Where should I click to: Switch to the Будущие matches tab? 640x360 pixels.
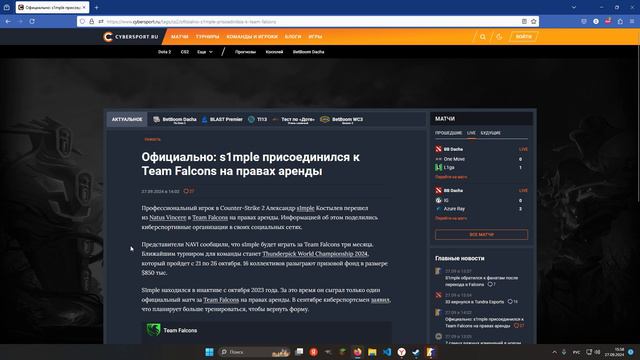click(x=491, y=133)
